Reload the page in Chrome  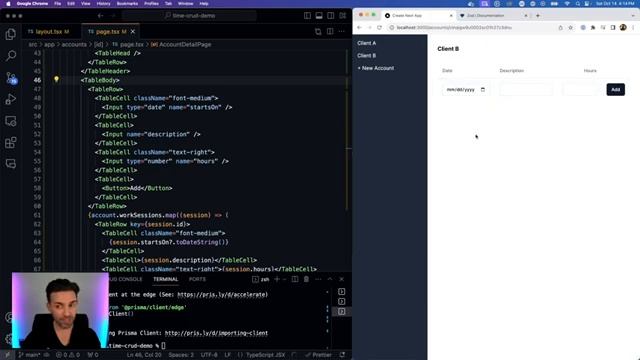[x=379, y=27]
